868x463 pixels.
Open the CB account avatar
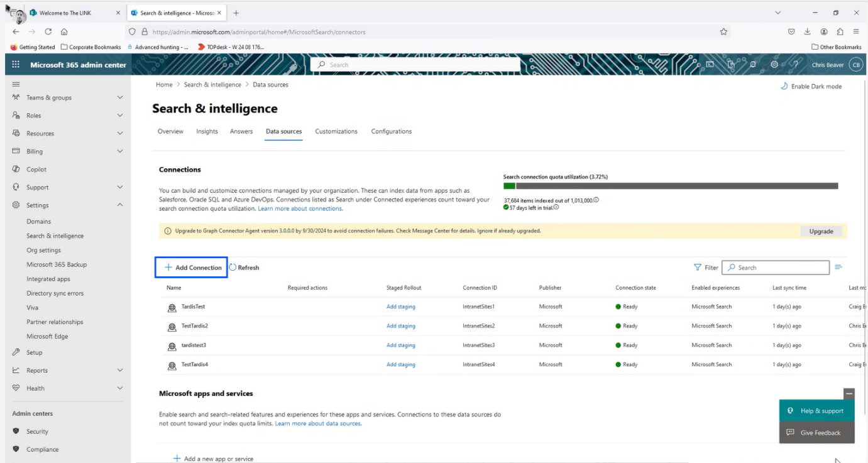[x=856, y=65]
